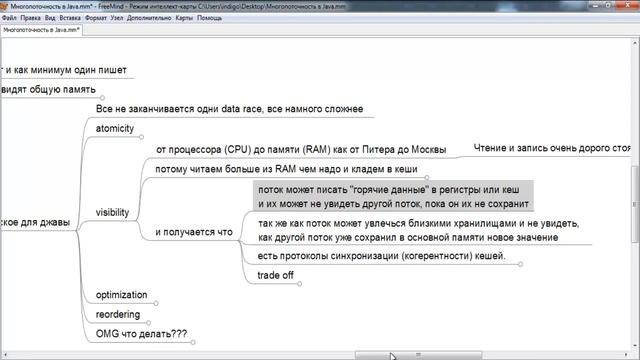Expand fold circle of 'потому читаем больше из RAM'
This screenshot has height=360, width=640.
427,178
